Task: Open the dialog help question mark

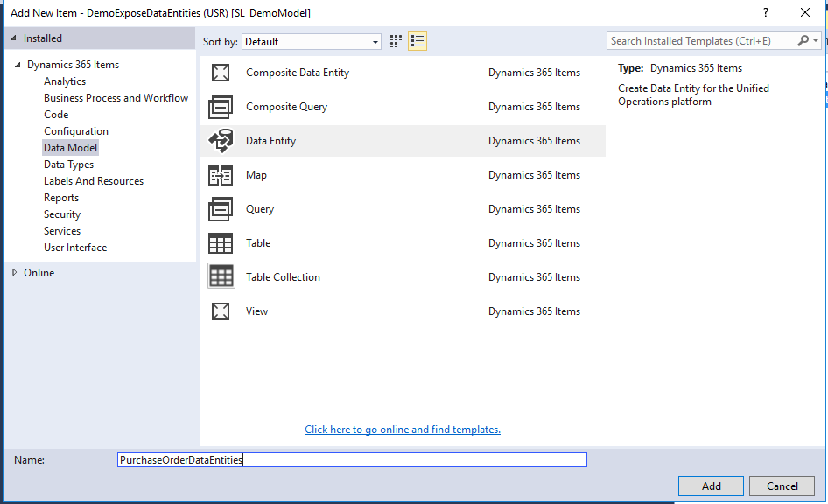Action: [x=766, y=12]
